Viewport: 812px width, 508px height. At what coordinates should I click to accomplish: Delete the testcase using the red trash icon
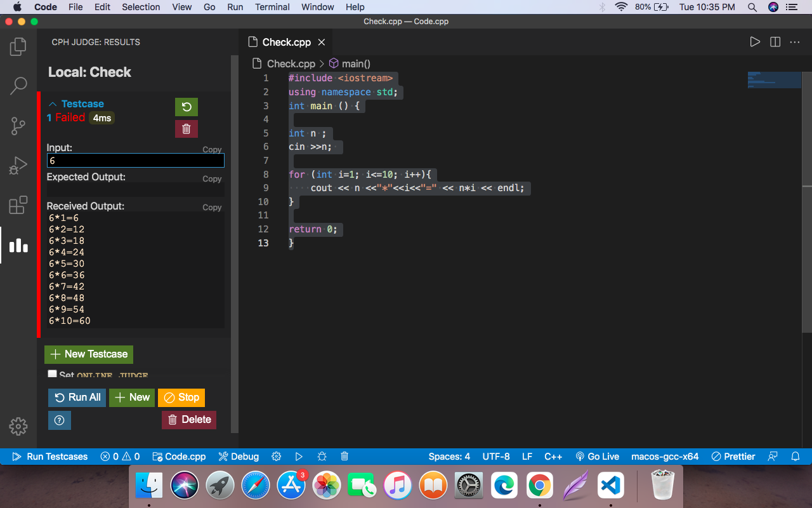click(x=186, y=128)
